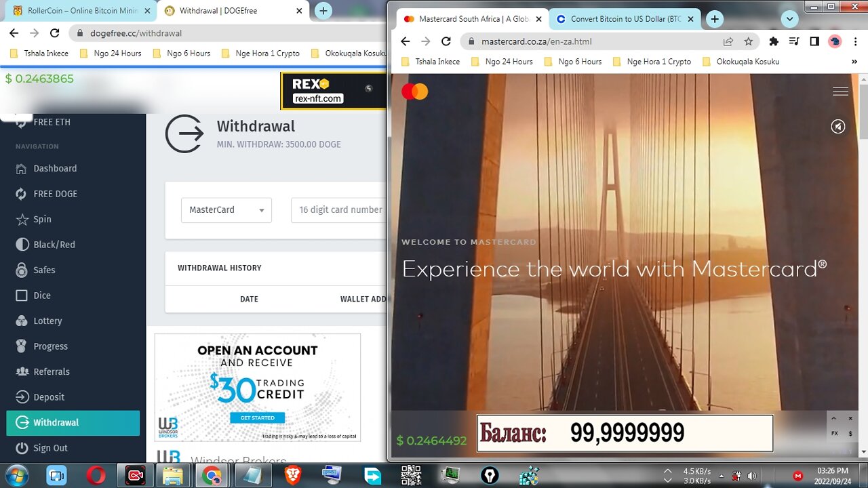Open Tshala Inkece bookmark in Mastercard window

click(x=431, y=61)
